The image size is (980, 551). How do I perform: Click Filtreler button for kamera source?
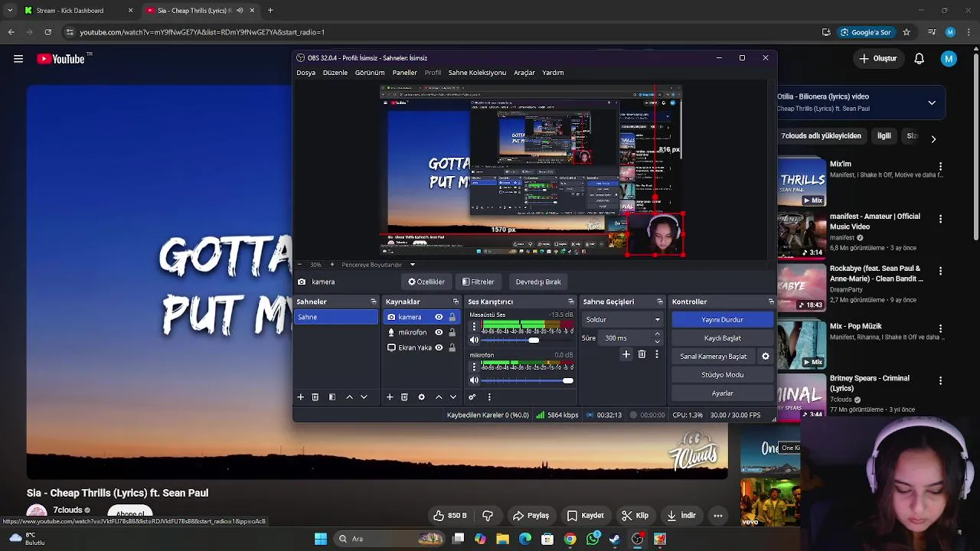click(x=479, y=282)
